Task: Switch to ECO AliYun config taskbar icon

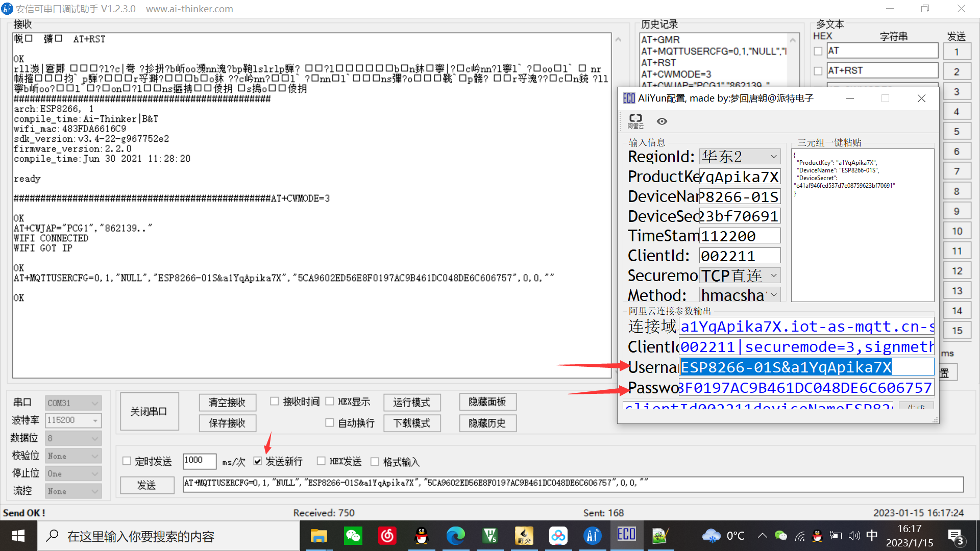Action: pos(627,536)
